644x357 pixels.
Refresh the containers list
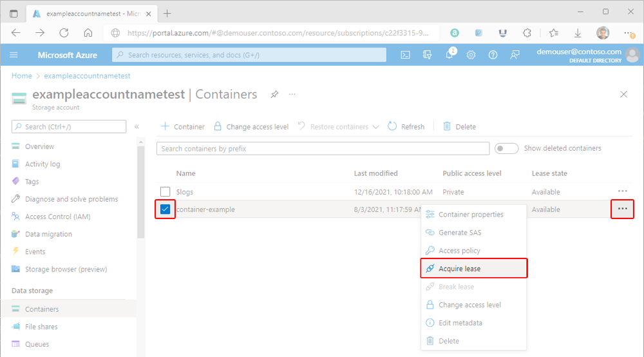(406, 126)
